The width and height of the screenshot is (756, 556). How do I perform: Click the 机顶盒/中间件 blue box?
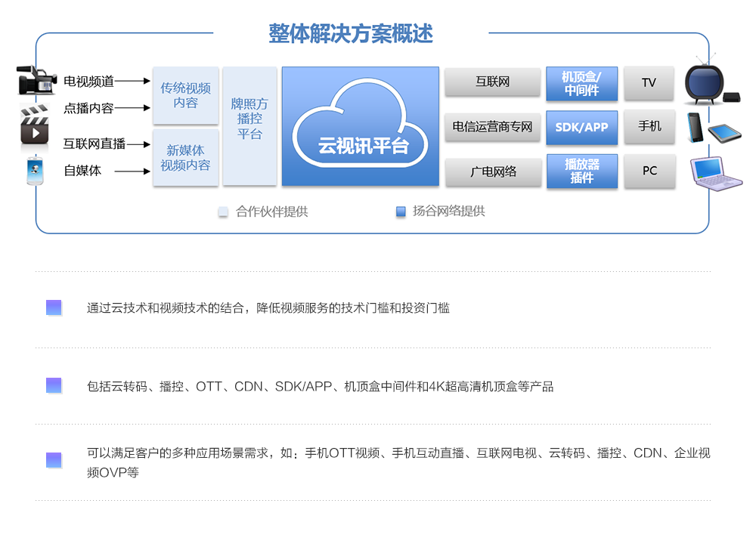[x=581, y=83]
